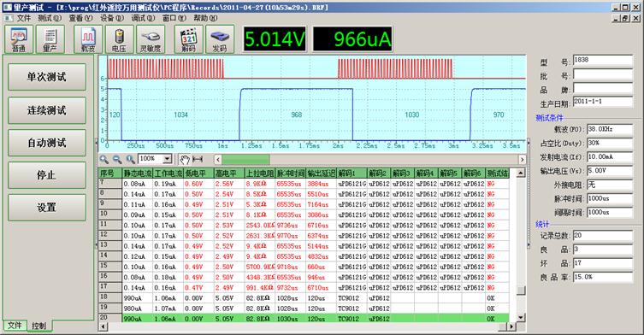
Task: Open the 查看 menu
Action: 80,18
